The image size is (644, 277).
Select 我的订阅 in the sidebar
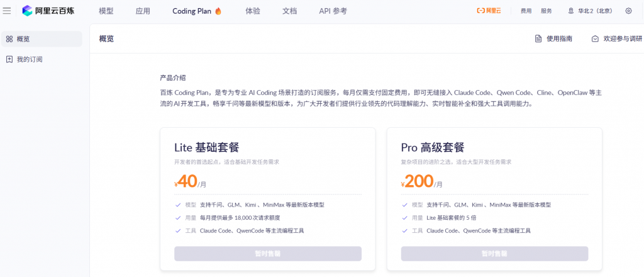pos(30,59)
